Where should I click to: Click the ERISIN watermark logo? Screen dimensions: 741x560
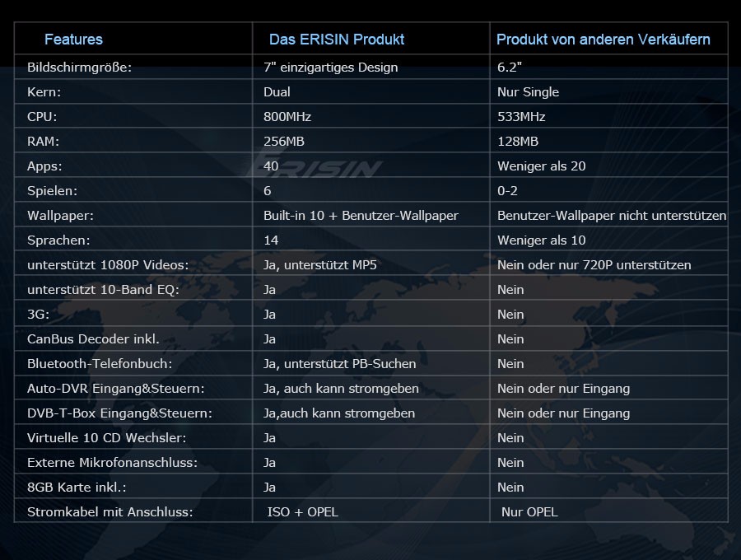coord(316,166)
